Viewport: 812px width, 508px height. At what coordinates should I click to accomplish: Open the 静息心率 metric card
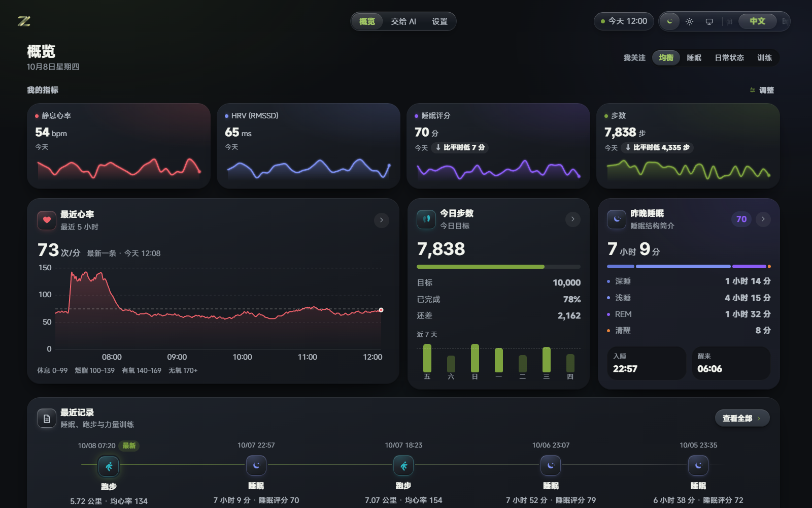[119, 146]
